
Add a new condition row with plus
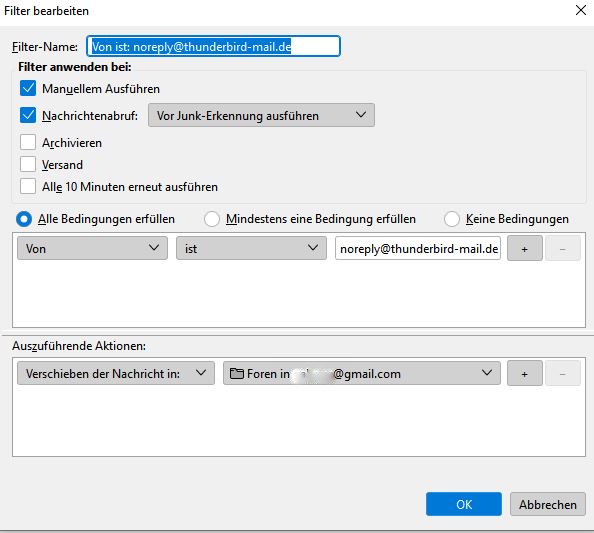tap(525, 249)
